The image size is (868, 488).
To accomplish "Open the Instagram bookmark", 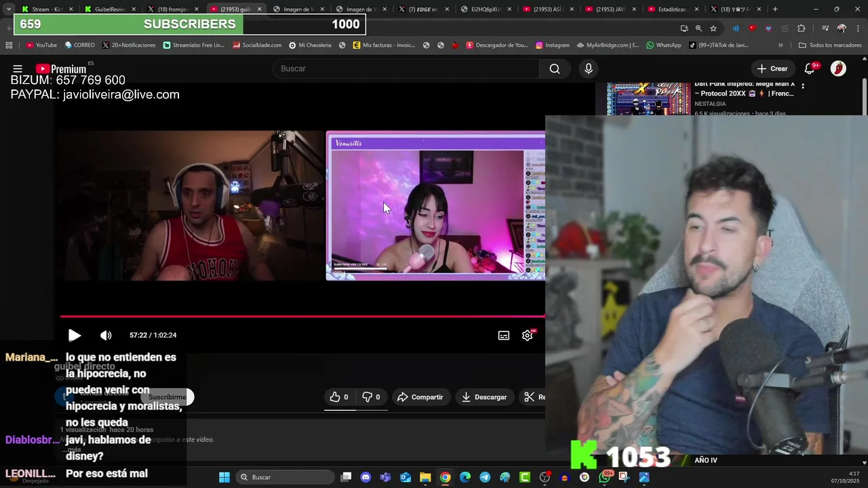I will point(553,45).
